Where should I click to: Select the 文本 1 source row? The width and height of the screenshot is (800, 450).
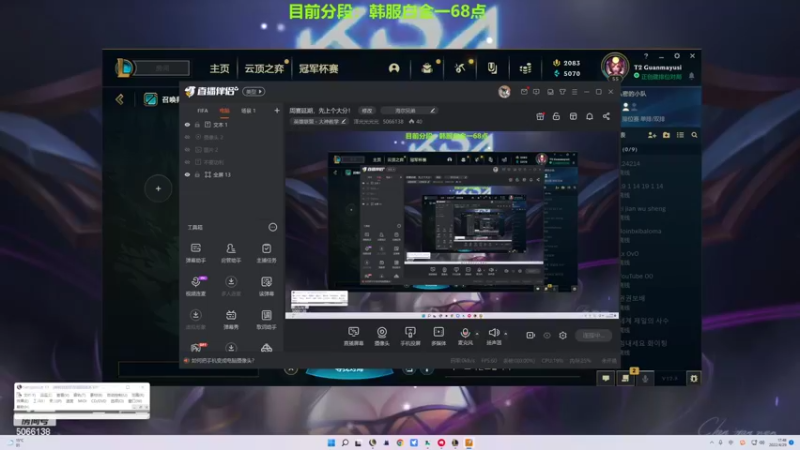point(232,124)
